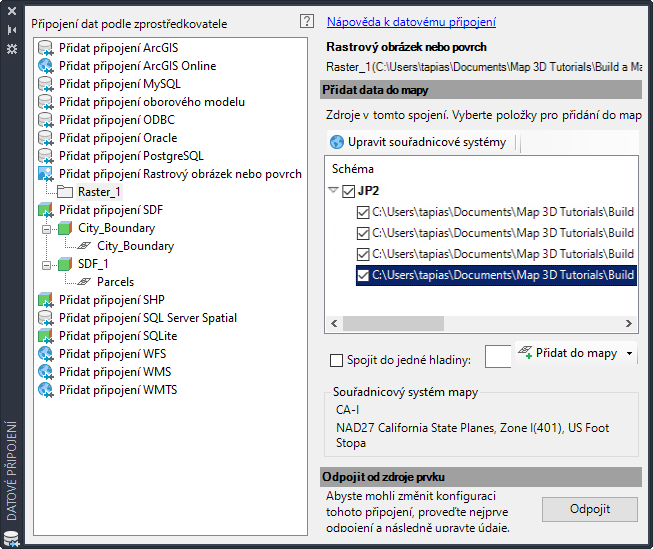Click the raster image connection icon
Image resolution: width=653 pixels, height=549 pixels.
tap(45, 174)
